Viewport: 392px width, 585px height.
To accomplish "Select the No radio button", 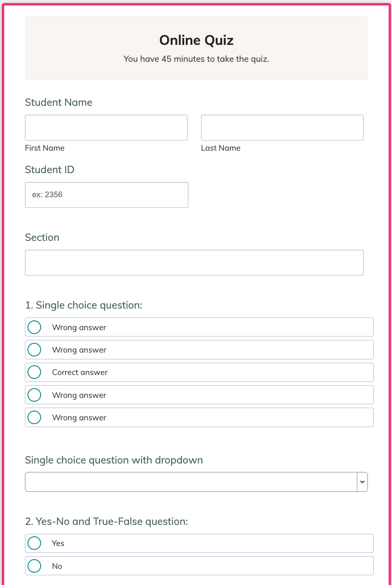I will point(34,566).
